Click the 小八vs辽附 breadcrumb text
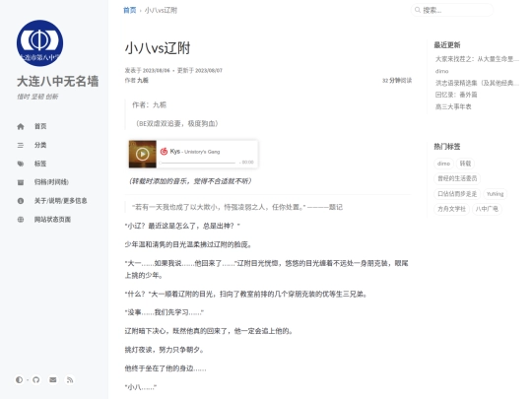Screen dimensions: 532x399 click(161, 10)
